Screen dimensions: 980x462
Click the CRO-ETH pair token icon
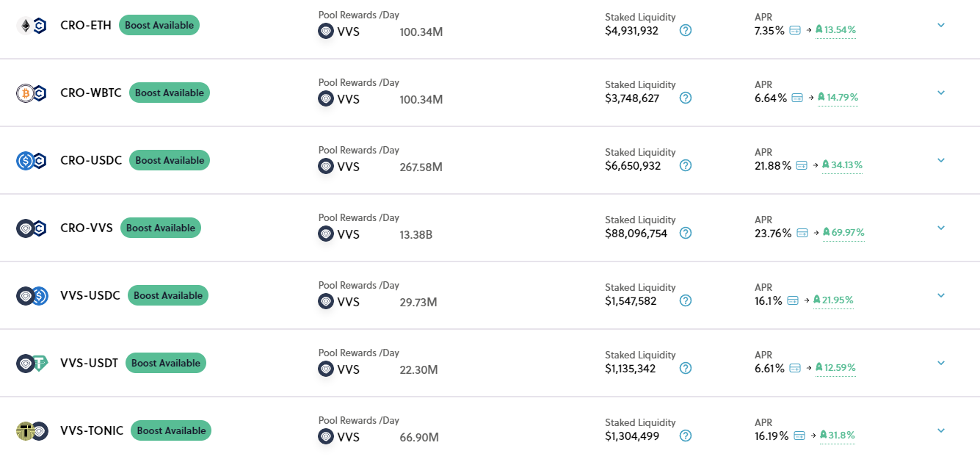pos(31,25)
